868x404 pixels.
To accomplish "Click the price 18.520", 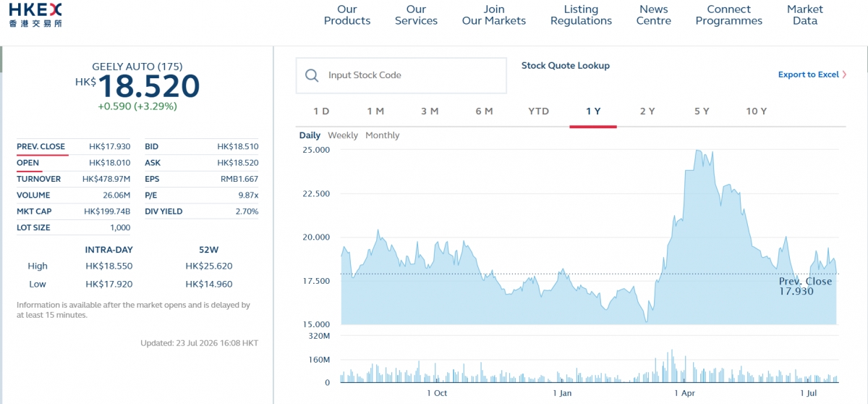I will 148,86.
